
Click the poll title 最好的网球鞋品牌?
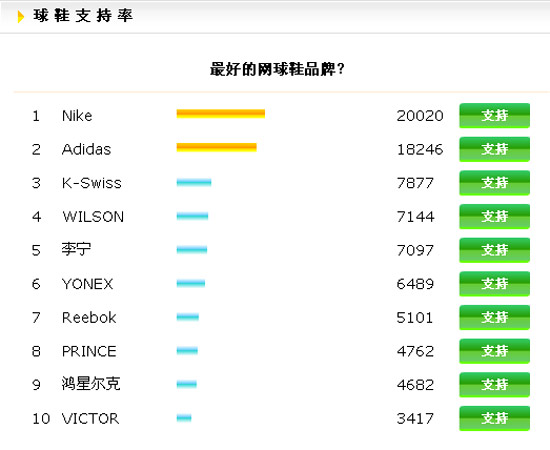point(277,69)
